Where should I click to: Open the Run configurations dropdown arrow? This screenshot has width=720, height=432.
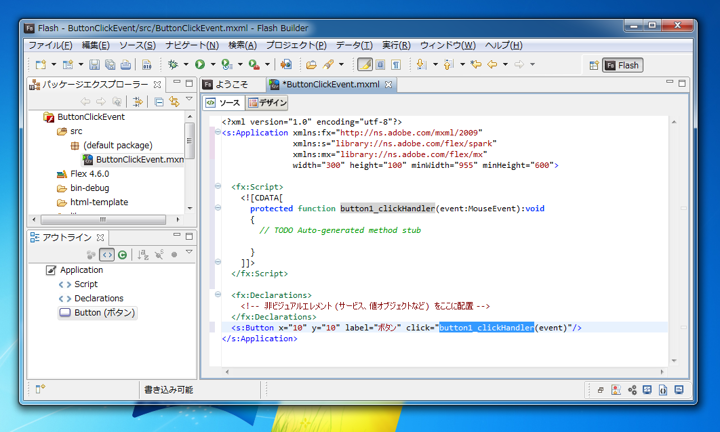[x=213, y=65]
